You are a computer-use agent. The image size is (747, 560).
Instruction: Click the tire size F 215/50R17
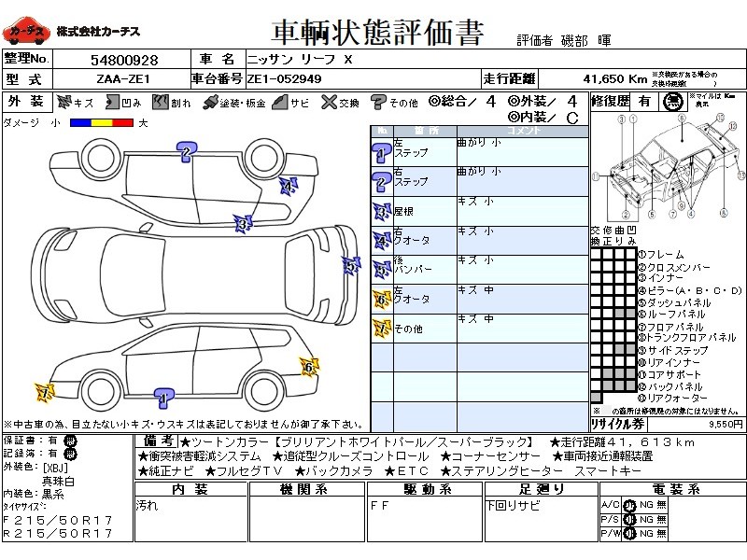(x=58, y=520)
